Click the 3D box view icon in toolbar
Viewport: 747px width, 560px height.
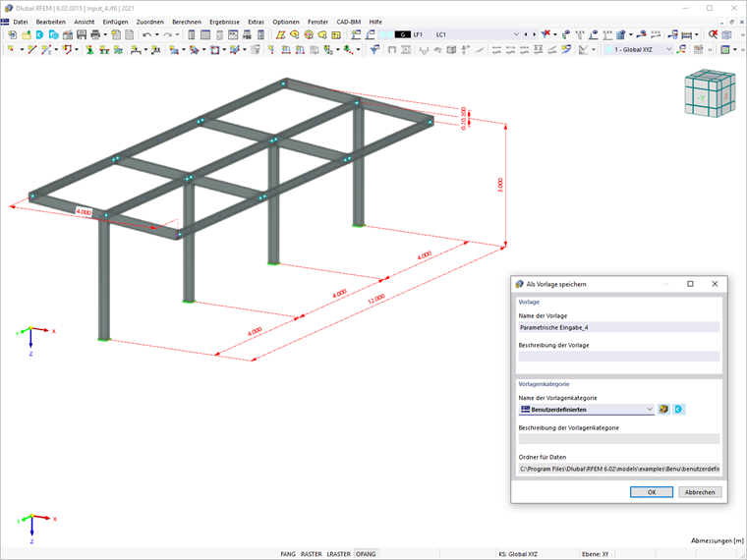[x=726, y=34]
